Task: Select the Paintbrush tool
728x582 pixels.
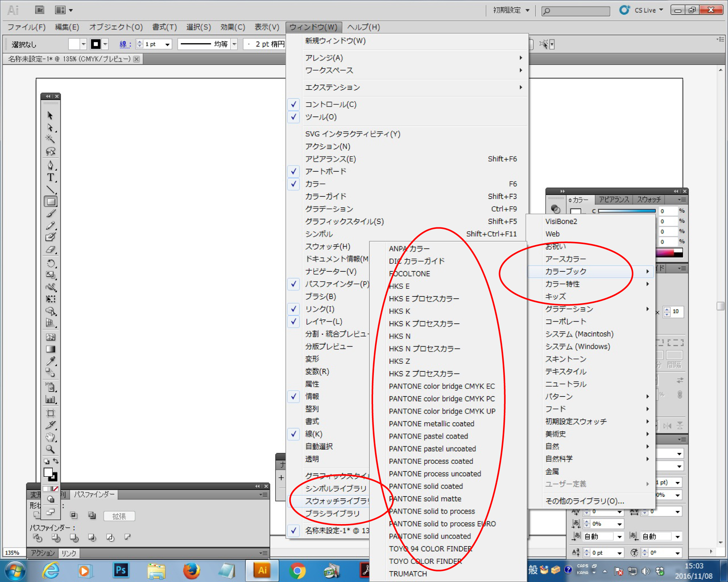Action: [50, 214]
